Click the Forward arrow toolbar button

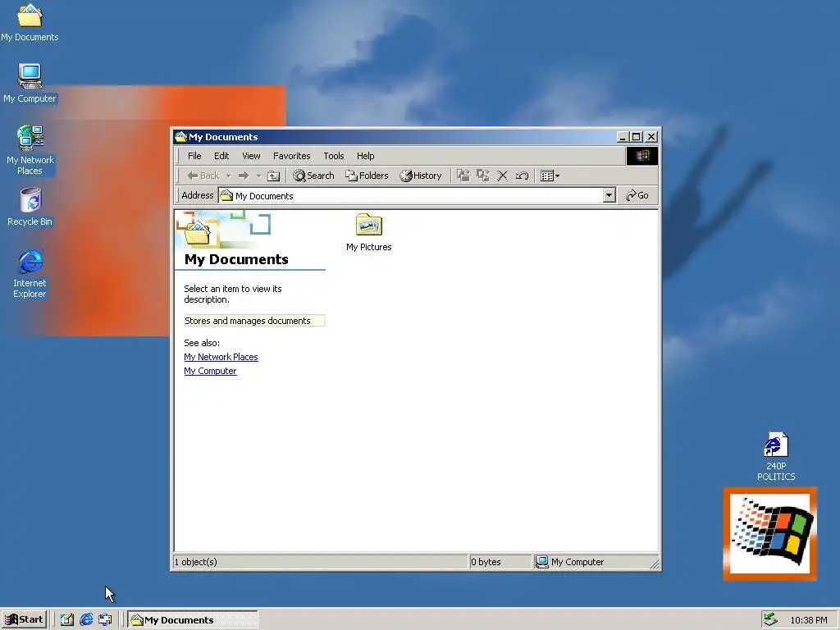click(244, 176)
